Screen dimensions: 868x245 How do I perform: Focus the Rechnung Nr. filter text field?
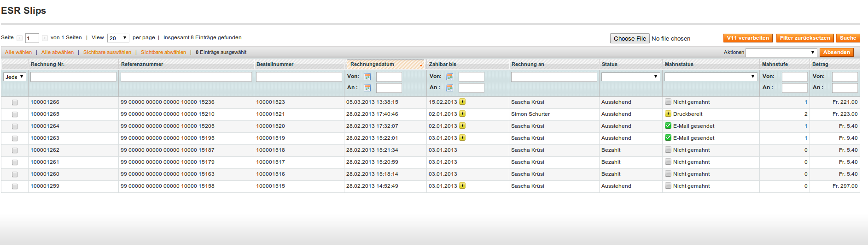(x=73, y=77)
